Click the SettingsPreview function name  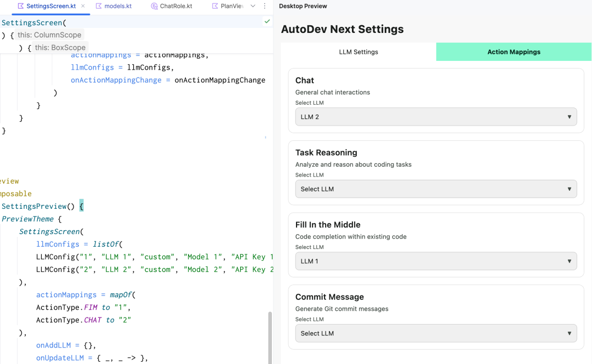[34, 206]
